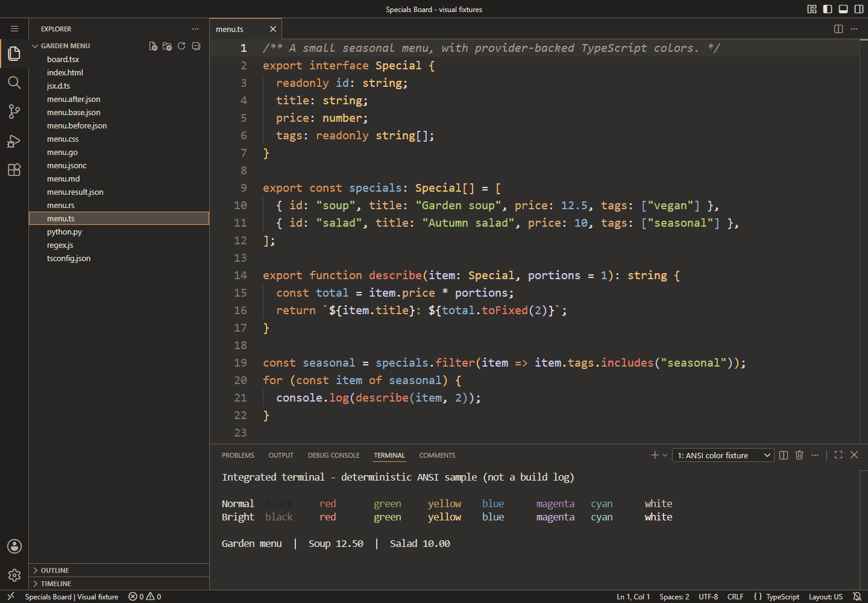Image resolution: width=868 pixels, height=603 pixels.
Task: Change file encoding UTF-8
Action: (x=708, y=596)
